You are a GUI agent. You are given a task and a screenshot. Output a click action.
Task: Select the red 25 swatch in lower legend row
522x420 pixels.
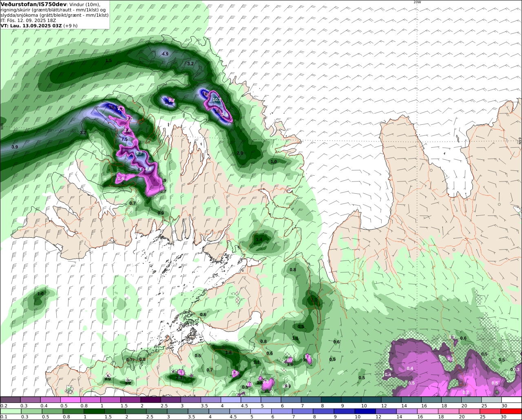click(490, 411)
